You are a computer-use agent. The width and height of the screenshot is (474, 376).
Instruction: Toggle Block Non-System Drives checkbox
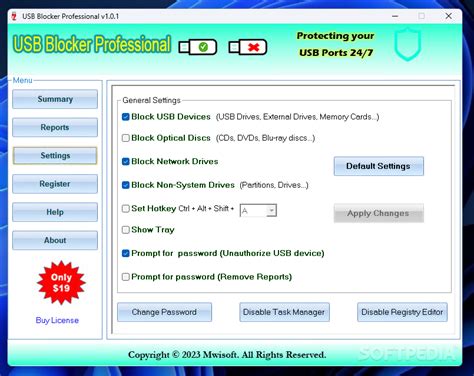click(126, 185)
